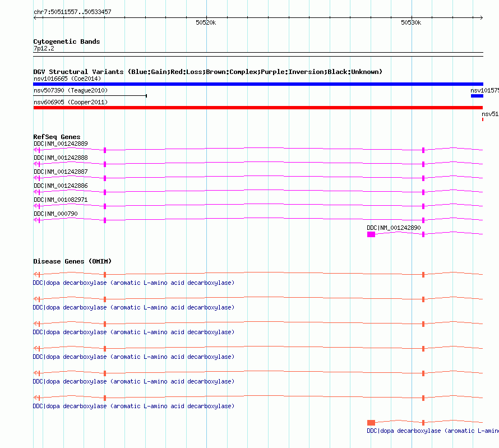Click the small red nsv51 variant marker
Image resolution: width=499 pixels, height=448 pixels.
point(482,119)
